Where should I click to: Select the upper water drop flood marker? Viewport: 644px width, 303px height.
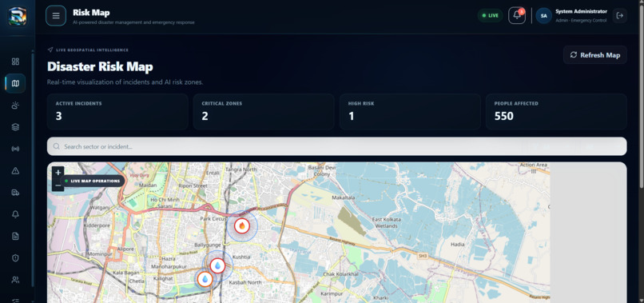(217, 265)
